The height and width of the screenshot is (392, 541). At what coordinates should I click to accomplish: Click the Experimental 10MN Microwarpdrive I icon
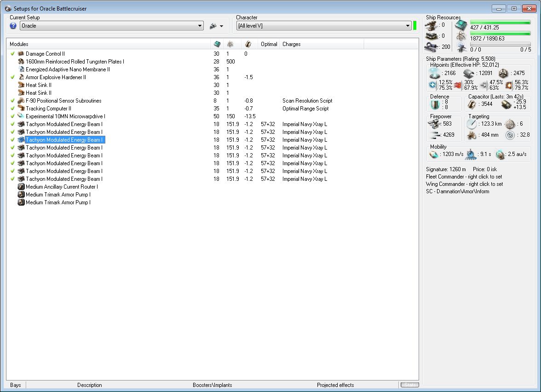[x=21, y=116]
